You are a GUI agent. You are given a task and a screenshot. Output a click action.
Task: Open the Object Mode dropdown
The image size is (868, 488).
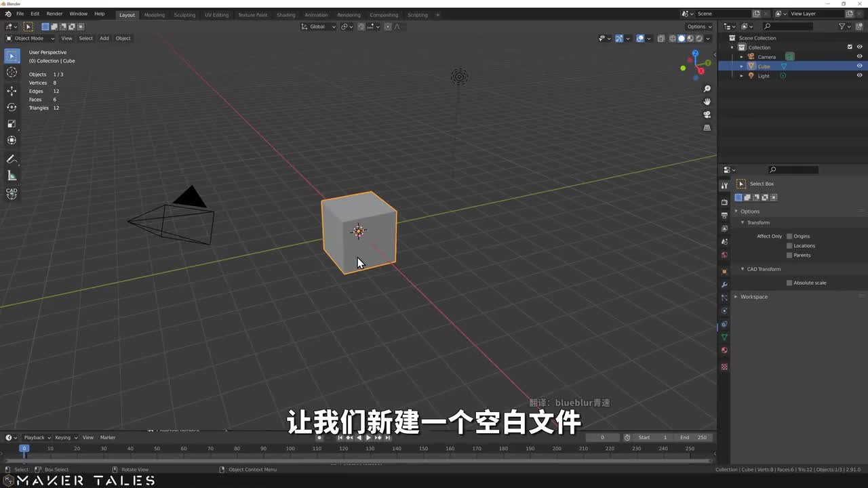click(x=30, y=38)
